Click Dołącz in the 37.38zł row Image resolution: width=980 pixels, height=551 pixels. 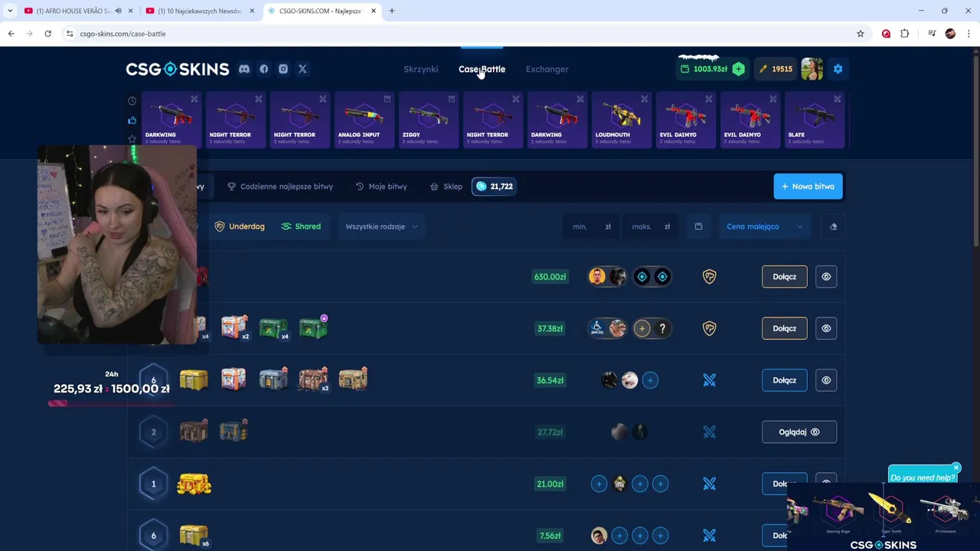click(x=784, y=328)
